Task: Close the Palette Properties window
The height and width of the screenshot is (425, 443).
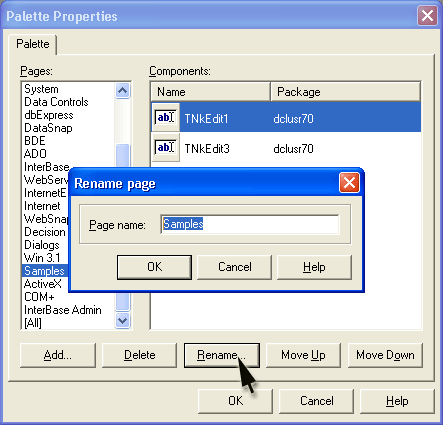Action: [x=427, y=15]
